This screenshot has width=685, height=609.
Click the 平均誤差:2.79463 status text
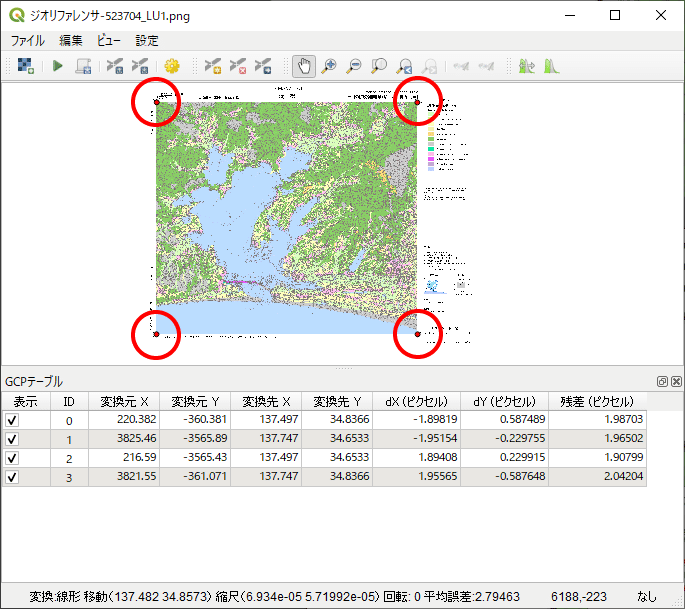point(471,597)
